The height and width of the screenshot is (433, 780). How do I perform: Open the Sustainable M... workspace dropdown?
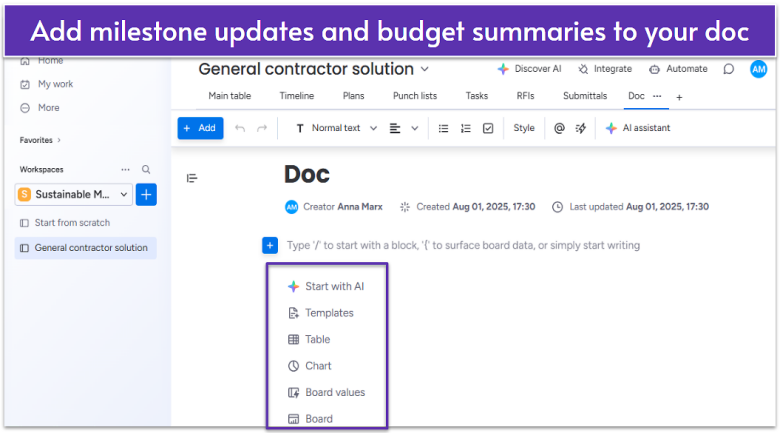[74, 195]
